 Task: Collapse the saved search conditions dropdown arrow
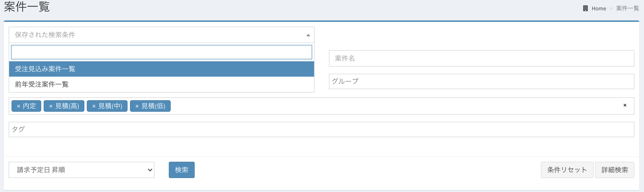click(x=308, y=35)
